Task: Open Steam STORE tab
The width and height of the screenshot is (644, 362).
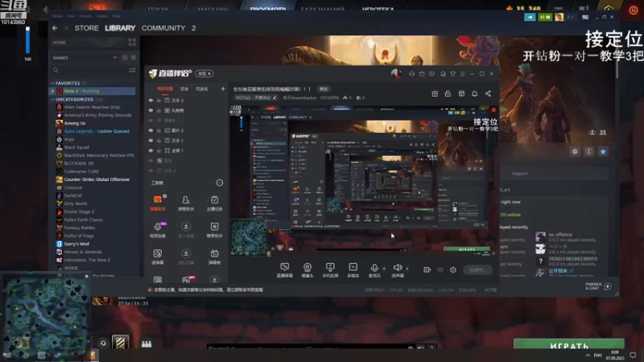Action: pos(86,28)
